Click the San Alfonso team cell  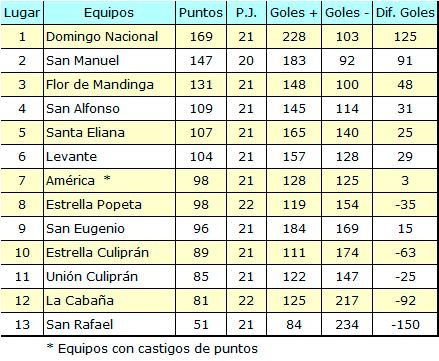[x=109, y=109]
